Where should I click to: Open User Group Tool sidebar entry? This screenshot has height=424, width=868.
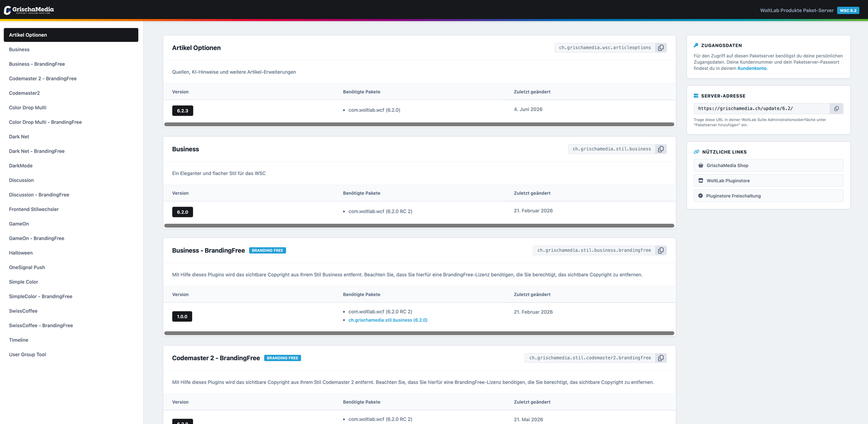tap(71, 354)
